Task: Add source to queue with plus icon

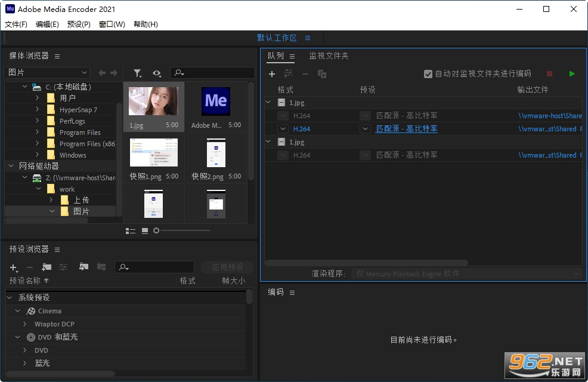Action: 272,74
